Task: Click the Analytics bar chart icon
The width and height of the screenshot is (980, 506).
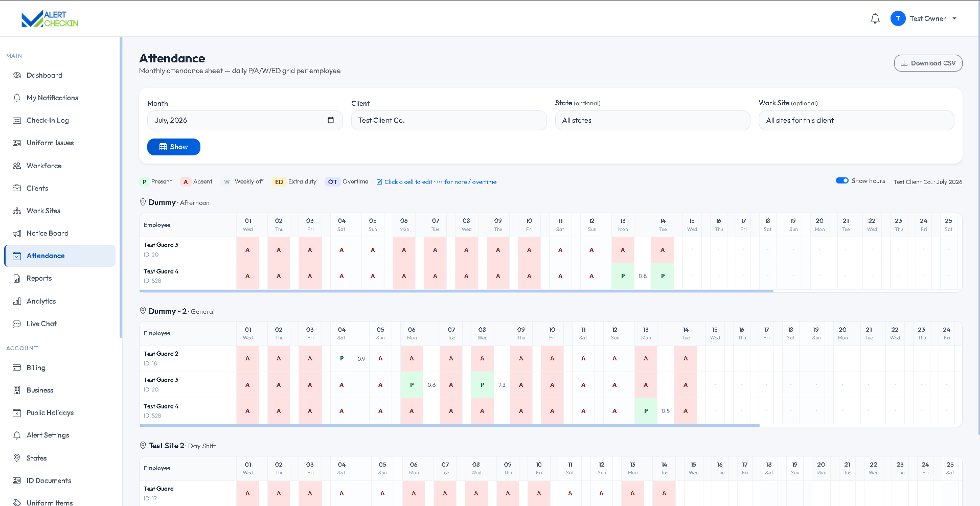Action: click(17, 301)
